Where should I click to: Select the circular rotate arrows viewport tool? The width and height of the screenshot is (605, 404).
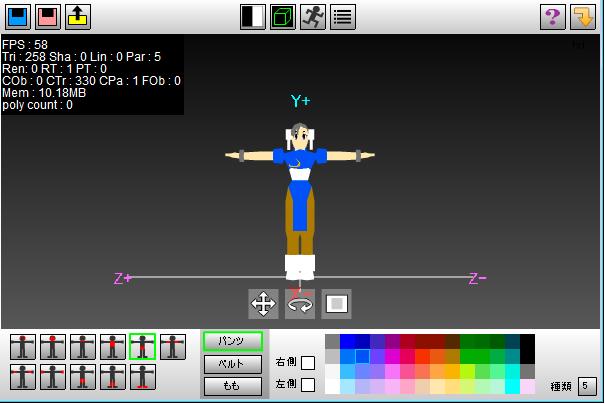pos(300,304)
